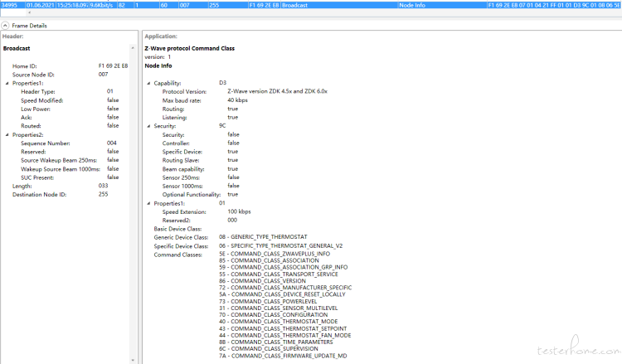Select the Sensor 1000ms row
This screenshot has width=622, height=364.
(x=201, y=186)
